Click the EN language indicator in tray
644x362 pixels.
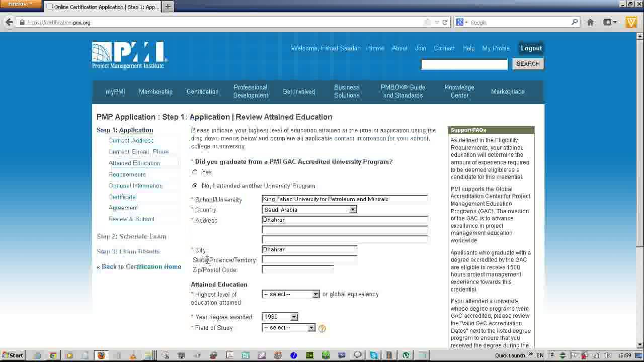coord(540,355)
